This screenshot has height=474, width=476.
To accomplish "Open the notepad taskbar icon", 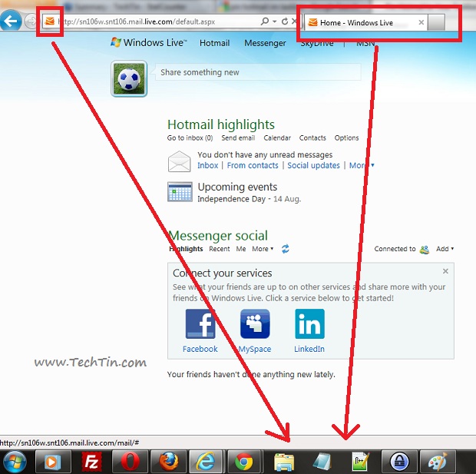I will [x=322, y=462].
